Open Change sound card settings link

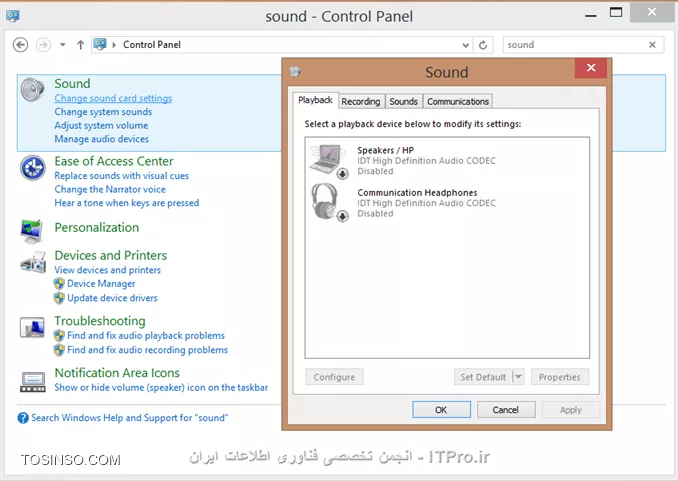click(113, 98)
